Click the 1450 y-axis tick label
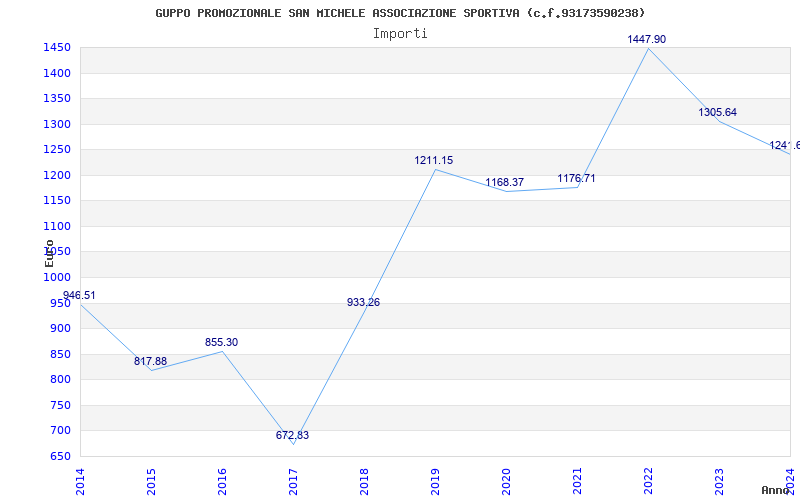 click(x=57, y=47)
